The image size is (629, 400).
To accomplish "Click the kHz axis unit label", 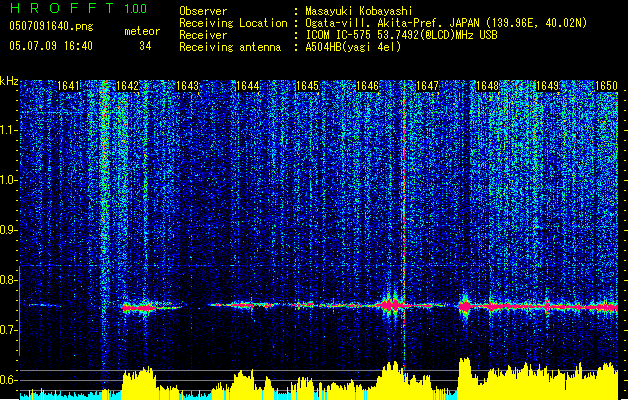I will 9,81.
